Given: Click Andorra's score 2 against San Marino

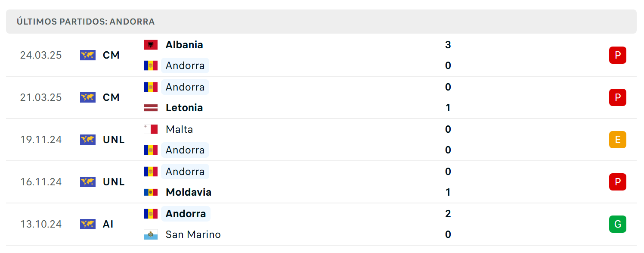Looking at the screenshot, I should tap(448, 214).
